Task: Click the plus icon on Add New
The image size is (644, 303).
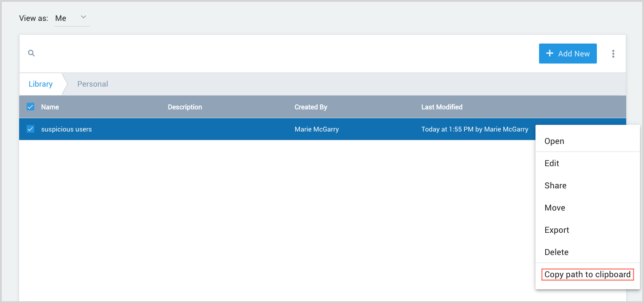Action: 549,53
